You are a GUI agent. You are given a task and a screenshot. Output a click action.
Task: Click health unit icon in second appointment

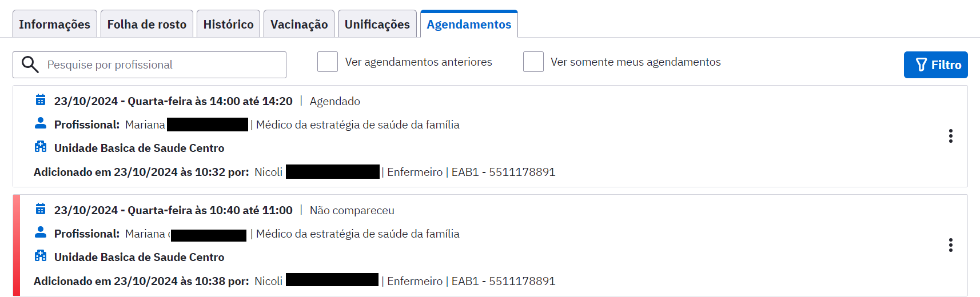tap(41, 256)
